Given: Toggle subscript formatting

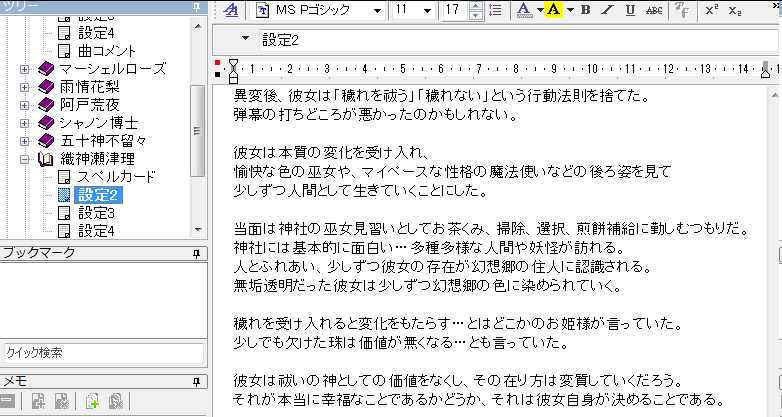Looking at the screenshot, I should [x=735, y=10].
